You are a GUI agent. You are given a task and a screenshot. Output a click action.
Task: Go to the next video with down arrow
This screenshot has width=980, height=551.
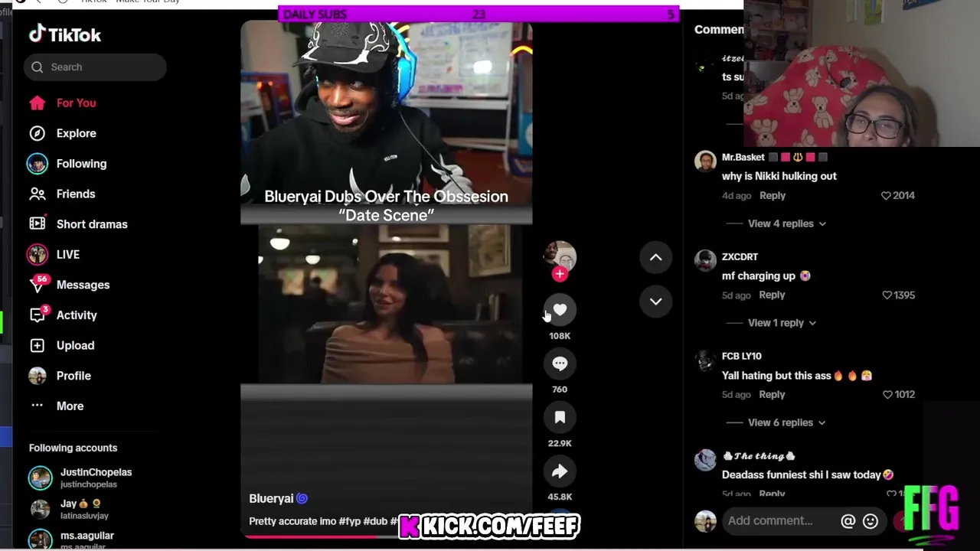pyautogui.click(x=655, y=302)
